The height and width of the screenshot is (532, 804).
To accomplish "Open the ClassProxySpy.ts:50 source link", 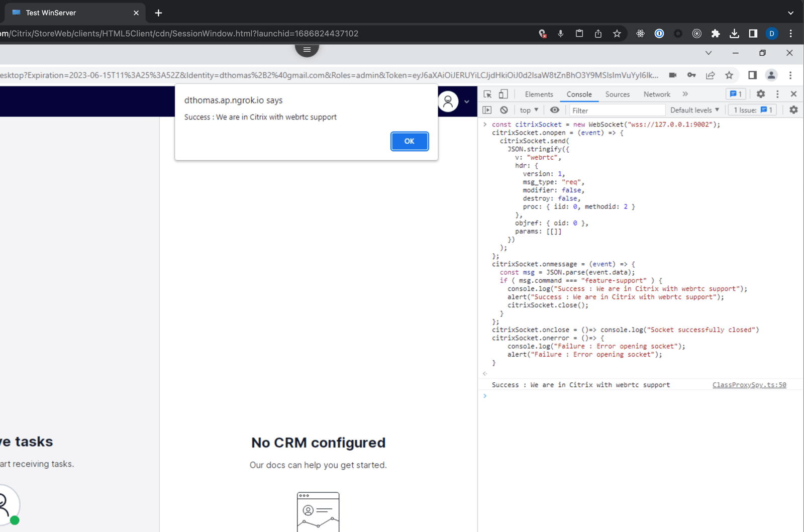I will coord(749,384).
